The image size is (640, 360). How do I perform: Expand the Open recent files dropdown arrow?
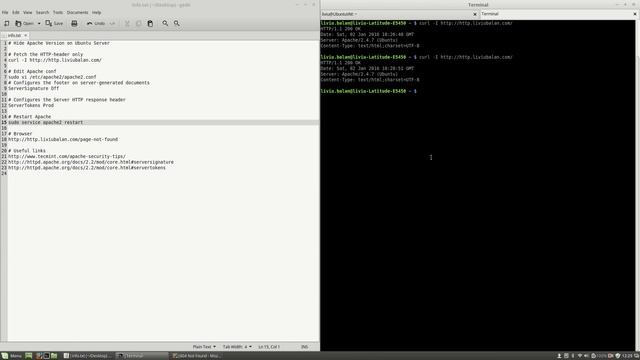[x=39, y=24]
